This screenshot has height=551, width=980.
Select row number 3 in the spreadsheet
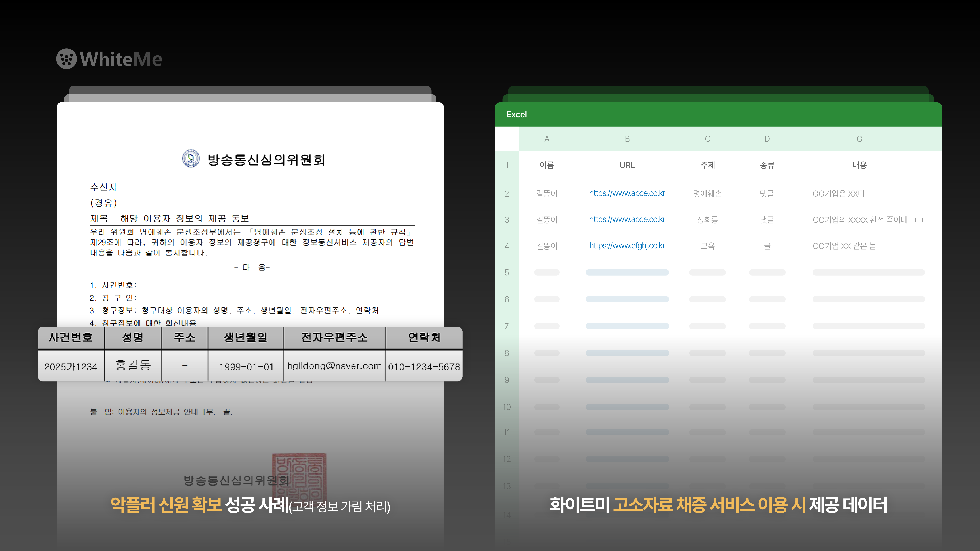[507, 220]
